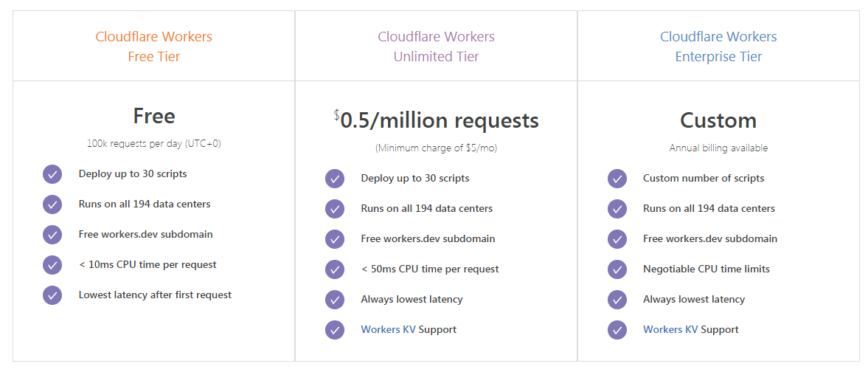Click checkmark icon beside 'Negotiable CPU time limits'
This screenshot has width=868, height=375.
[x=617, y=269]
